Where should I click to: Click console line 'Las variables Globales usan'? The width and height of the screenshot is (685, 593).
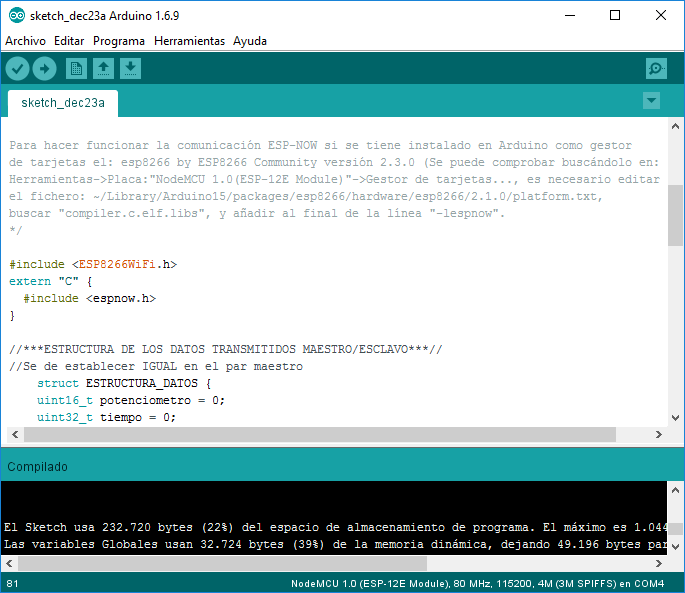click(335, 544)
